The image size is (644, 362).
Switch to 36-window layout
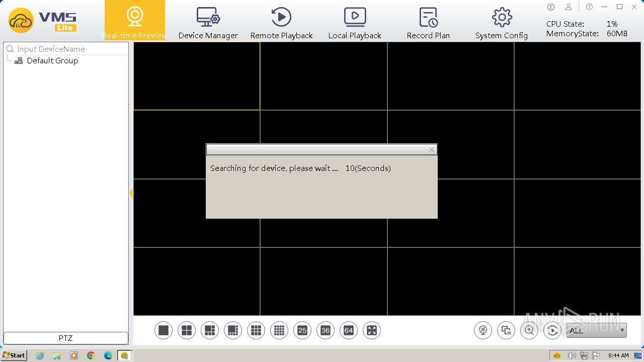point(326,330)
